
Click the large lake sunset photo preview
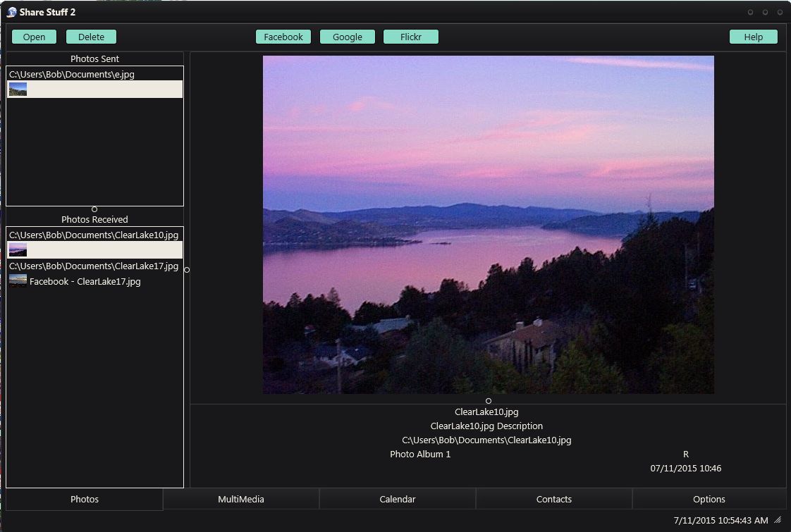pos(488,224)
